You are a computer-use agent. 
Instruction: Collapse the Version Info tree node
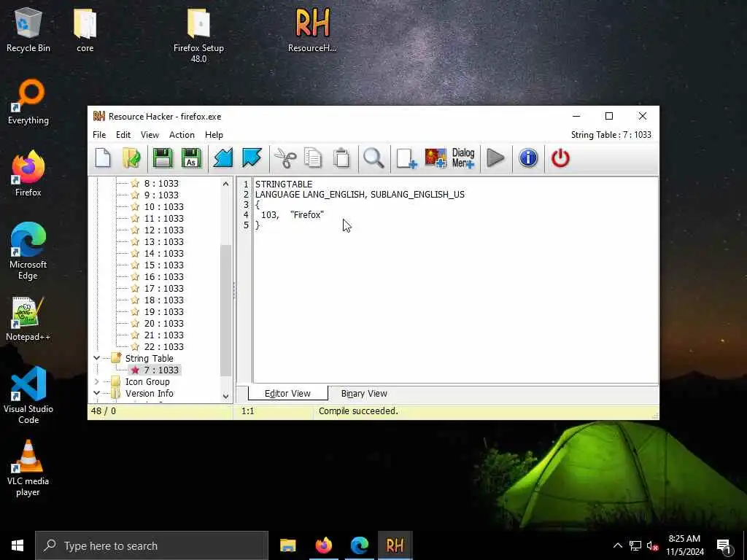pyautogui.click(x=97, y=393)
